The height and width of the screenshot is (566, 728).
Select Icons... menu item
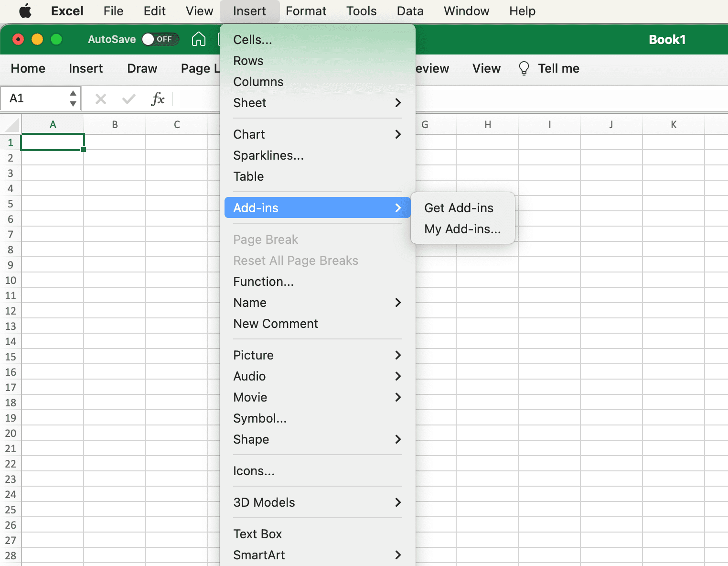pos(318,471)
